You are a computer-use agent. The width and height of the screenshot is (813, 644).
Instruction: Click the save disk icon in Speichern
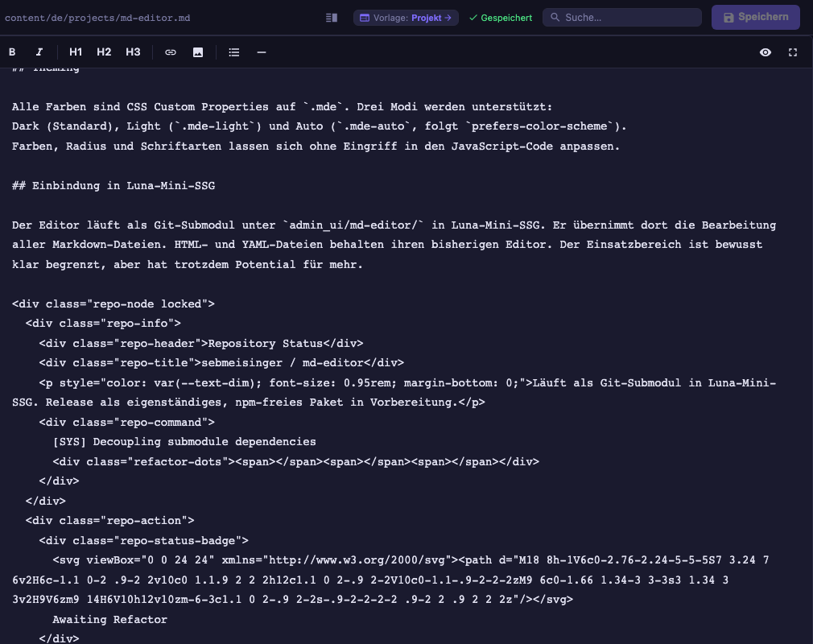728,17
